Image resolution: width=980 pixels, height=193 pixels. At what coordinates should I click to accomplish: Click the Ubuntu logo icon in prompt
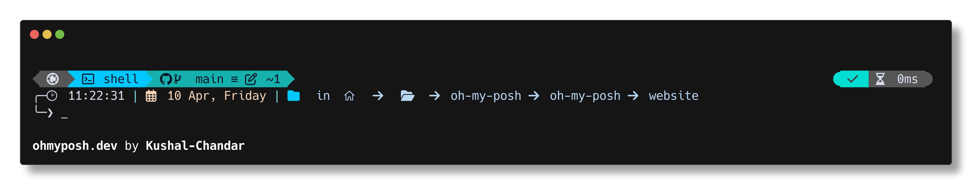click(52, 79)
